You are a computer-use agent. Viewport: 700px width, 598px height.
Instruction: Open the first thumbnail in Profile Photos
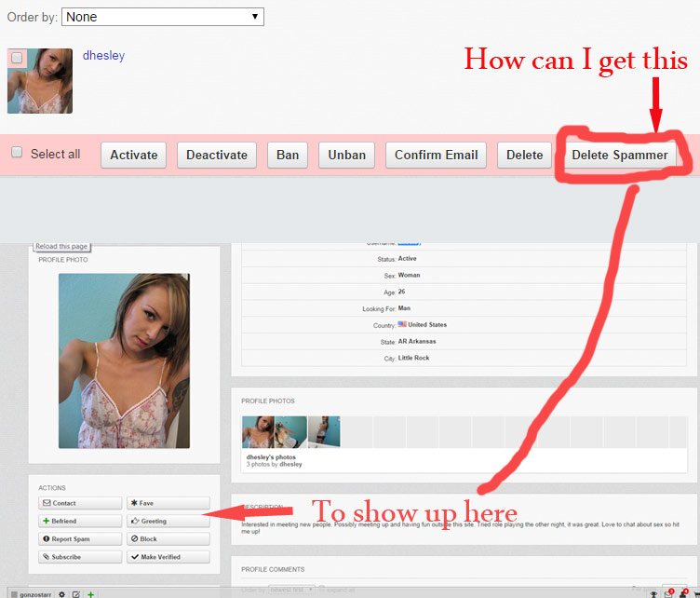click(x=258, y=432)
